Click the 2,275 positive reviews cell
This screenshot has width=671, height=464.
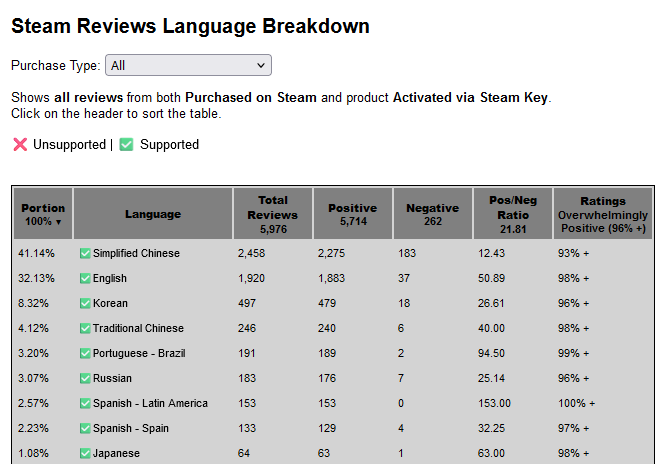point(331,253)
